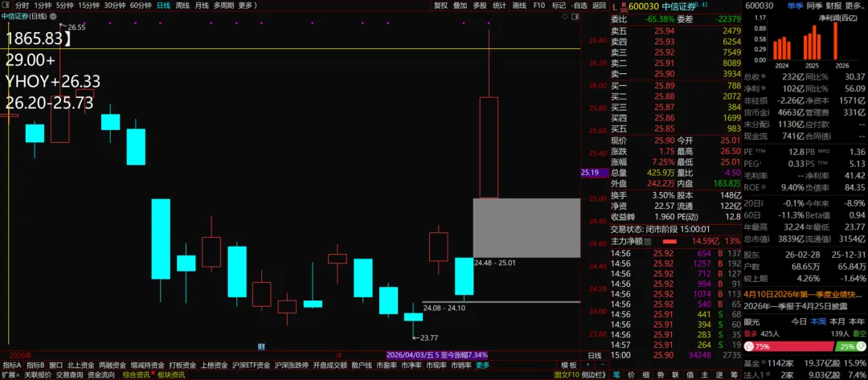Show 北上资金 indicator
This screenshot has width=868, height=380.
81,365
